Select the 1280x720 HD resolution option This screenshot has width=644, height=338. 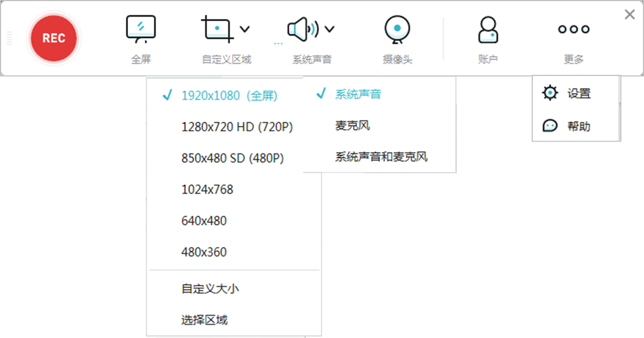pyautogui.click(x=237, y=127)
